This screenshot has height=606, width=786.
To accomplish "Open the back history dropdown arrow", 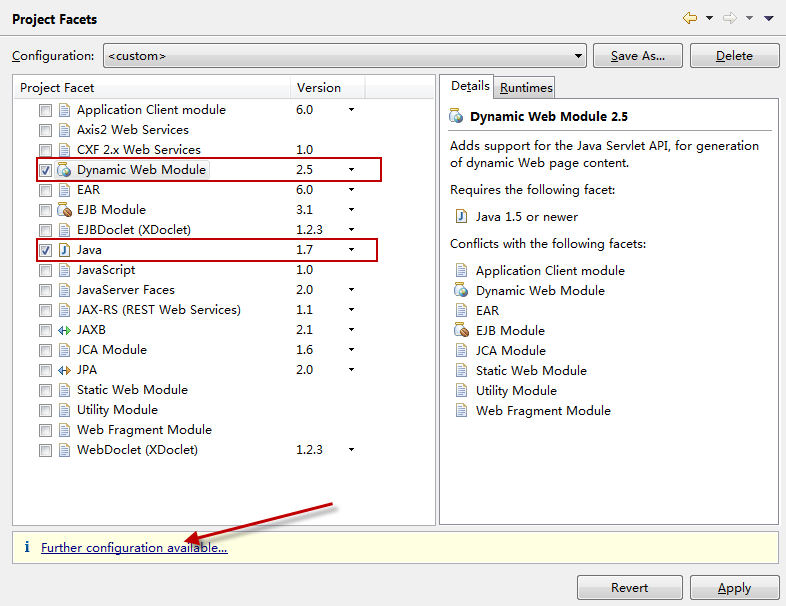I will coord(709,19).
